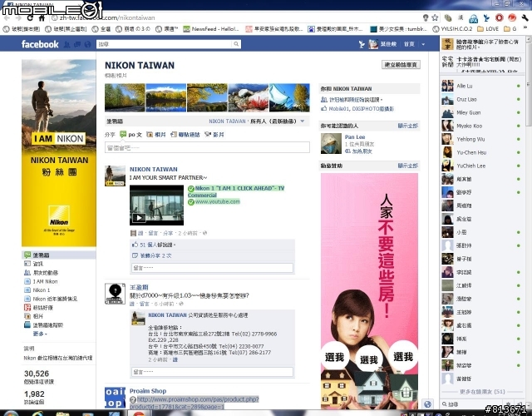Open chat with Cruz Liao
Image resolution: width=532 pixels, height=416 pixels.
coord(481,99)
